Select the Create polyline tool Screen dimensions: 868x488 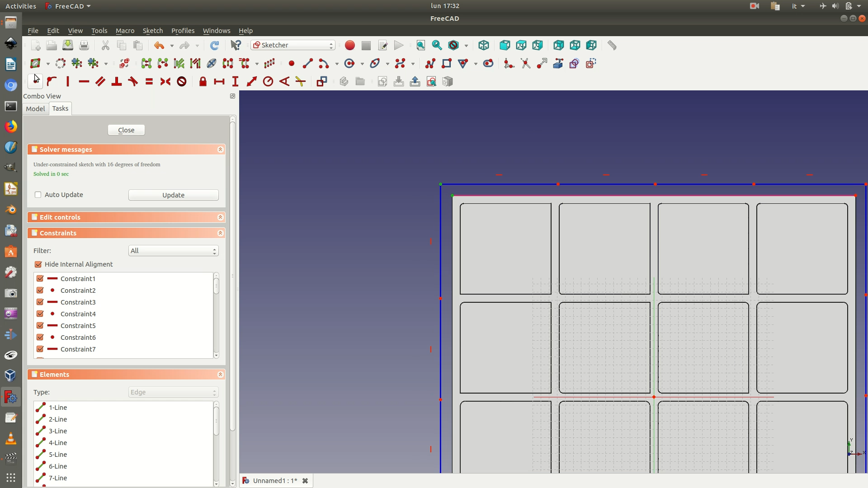430,63
